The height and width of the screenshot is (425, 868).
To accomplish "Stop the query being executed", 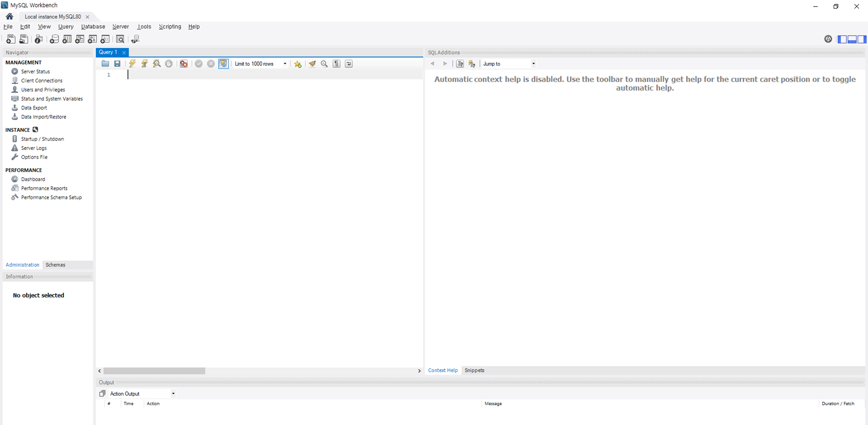I will pyautogui.click(x=169, y=64).
